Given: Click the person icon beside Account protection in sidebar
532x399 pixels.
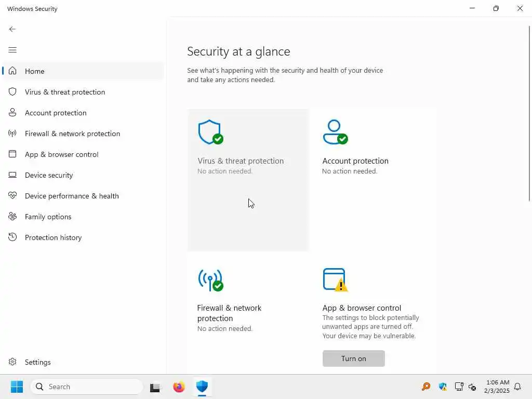Looking at the screenshot, I should tap(12, 112).
